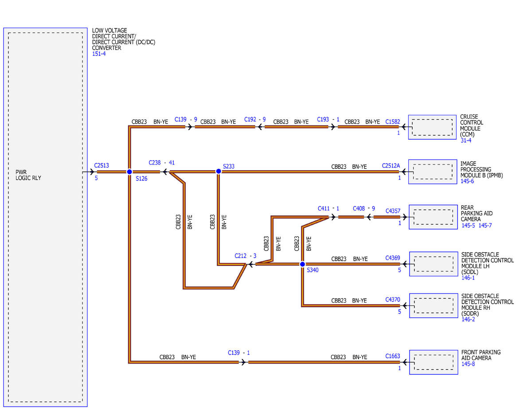The image size is (532, 411).
Task: Open connector reference C139 - 1
Action: tap(239, 352)
